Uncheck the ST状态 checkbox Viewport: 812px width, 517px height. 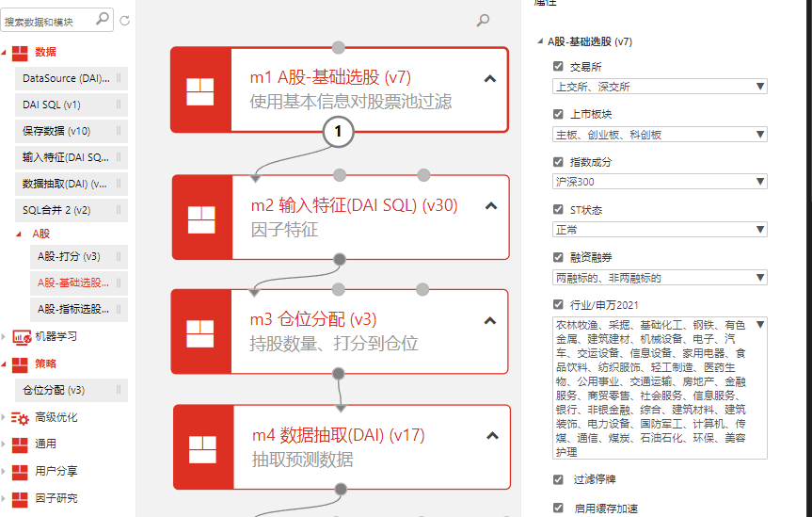(559, 209)
